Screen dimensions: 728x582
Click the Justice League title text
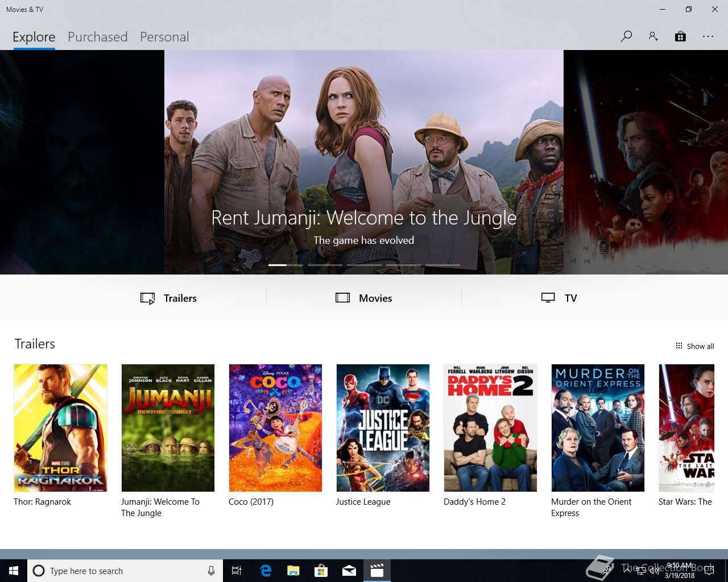point(363,501)
